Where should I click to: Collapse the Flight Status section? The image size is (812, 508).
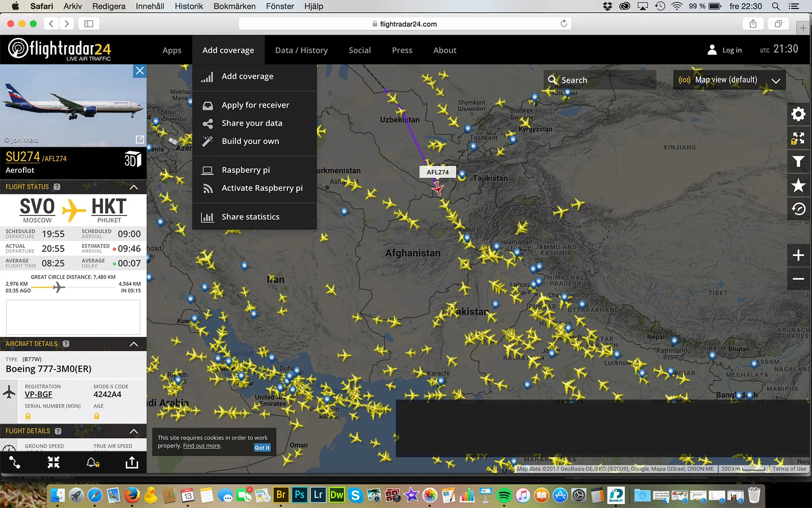click(x=134, y=187)
